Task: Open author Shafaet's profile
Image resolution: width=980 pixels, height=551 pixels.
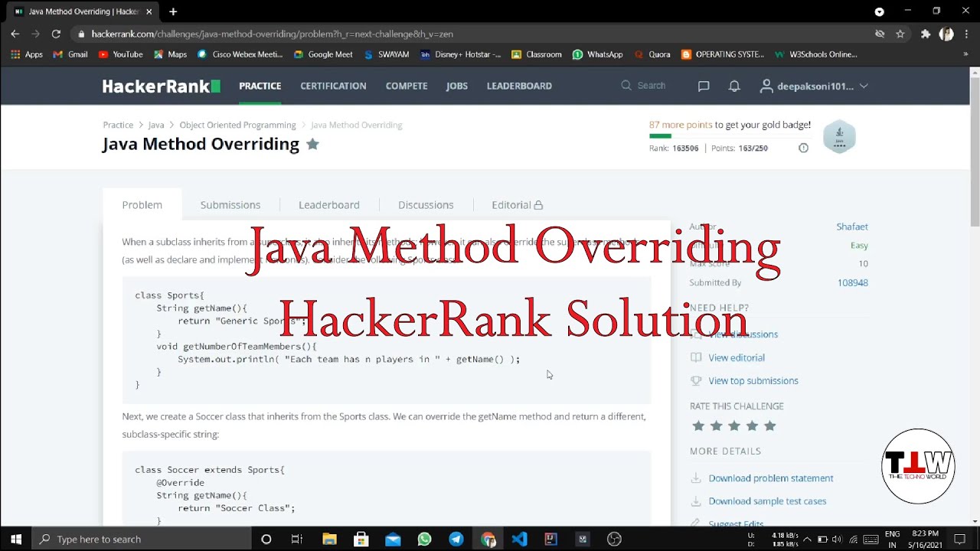Action: tap(852, 227)
